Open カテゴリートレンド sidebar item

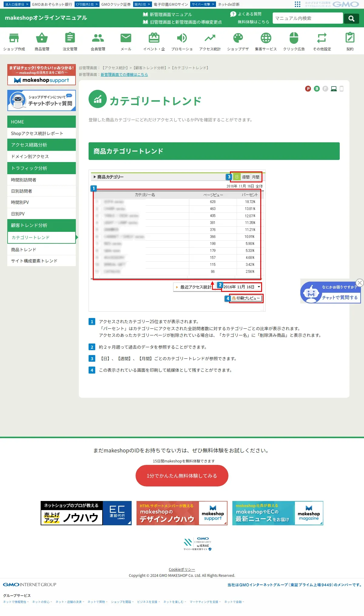pos(42,237)
